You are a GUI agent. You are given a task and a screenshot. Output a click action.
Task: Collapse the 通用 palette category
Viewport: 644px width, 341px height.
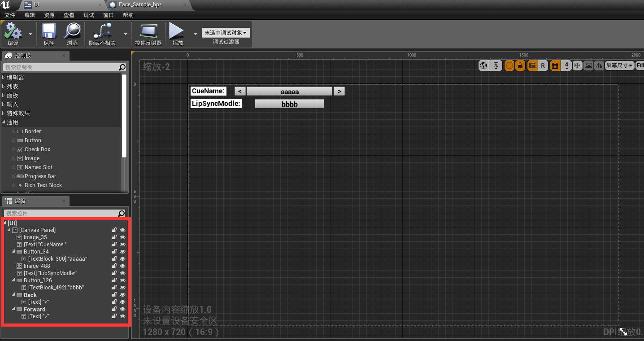(4, 122)
